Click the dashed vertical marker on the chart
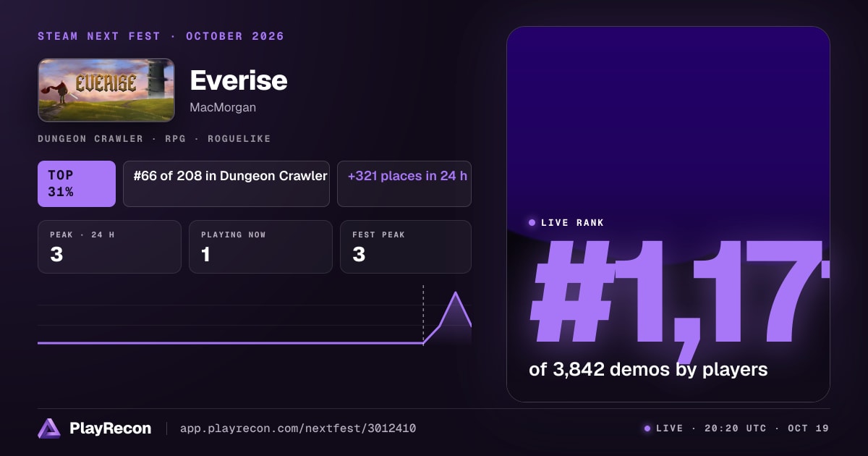 423,314
